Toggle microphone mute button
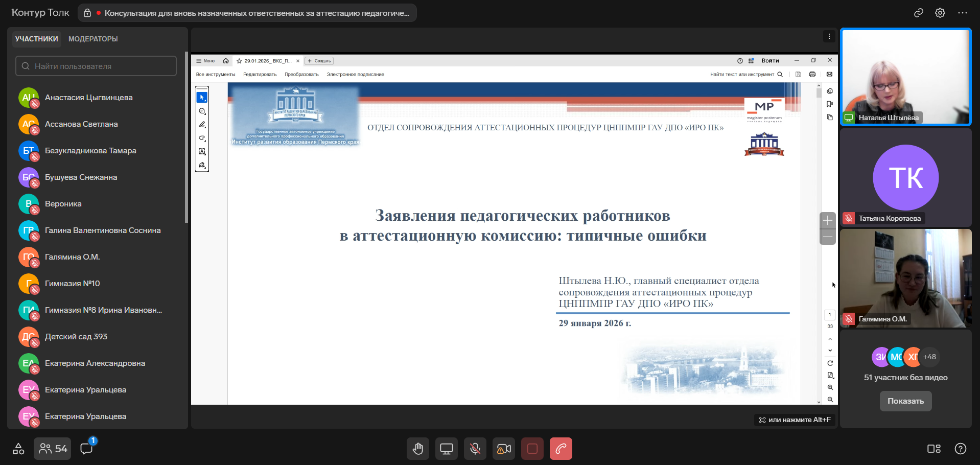Image resolution: width=980 pixels, height=465 pixels. 475,449
